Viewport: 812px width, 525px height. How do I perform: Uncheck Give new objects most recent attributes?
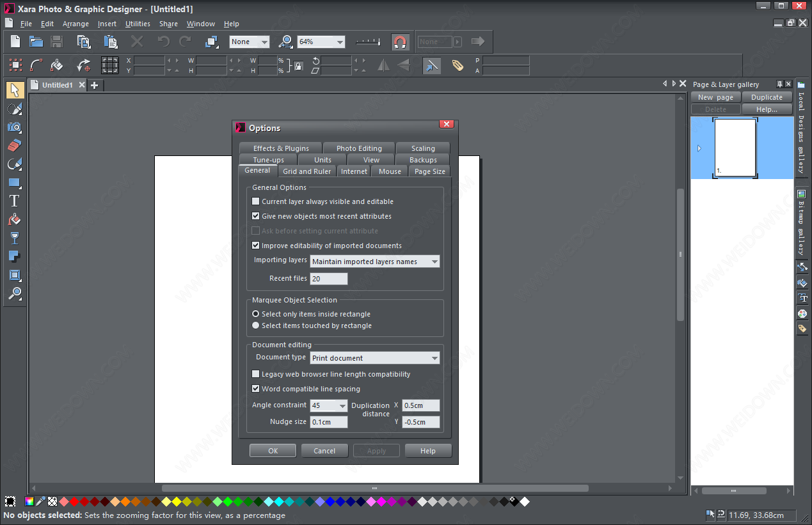click(x=256, y=216)
